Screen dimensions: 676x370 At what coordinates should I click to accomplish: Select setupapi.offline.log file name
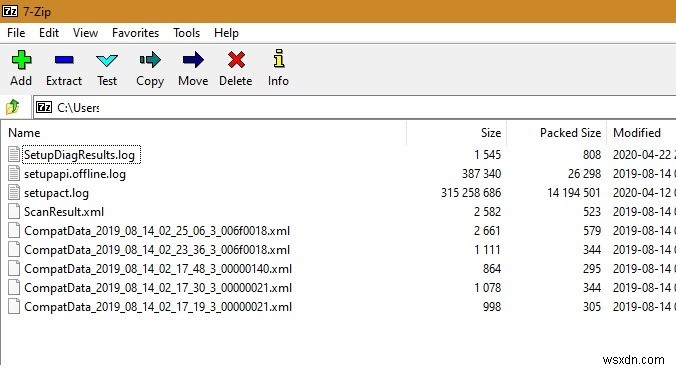coord(75,174)
